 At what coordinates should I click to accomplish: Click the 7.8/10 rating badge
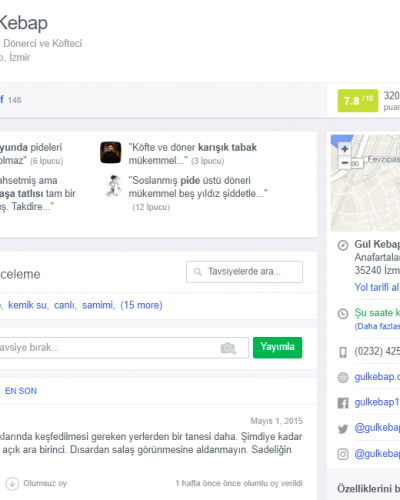click(358, 101)
